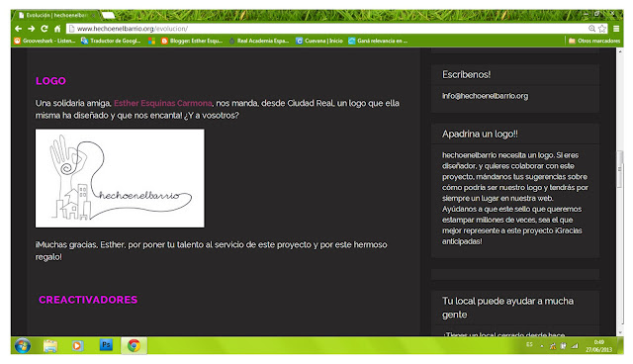Open the Chrome menu button
This screenshot has height=364, width=633.
[x=616, y=29]
